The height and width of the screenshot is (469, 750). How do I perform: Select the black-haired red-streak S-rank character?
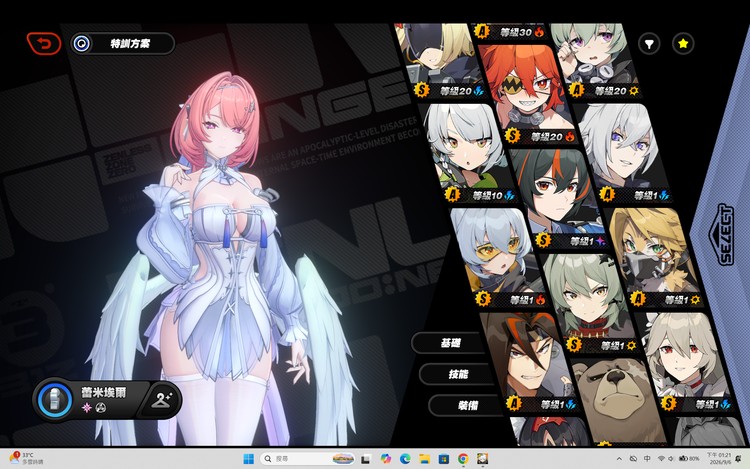pos(560,198)
